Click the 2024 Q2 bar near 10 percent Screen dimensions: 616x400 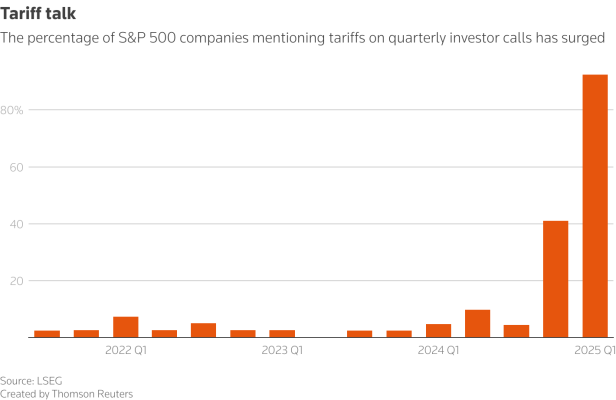coord(477,324)
